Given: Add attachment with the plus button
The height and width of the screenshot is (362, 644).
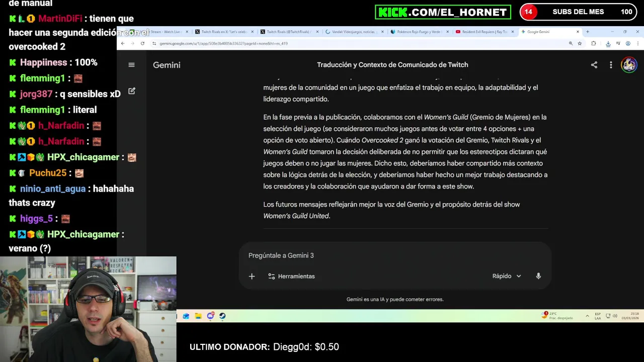Looking at the screenshot, I should pos(252,276).
